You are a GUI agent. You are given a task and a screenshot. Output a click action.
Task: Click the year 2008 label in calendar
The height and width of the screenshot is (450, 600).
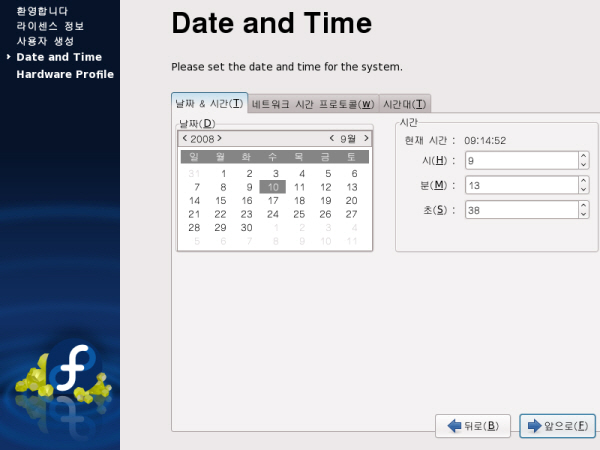pyautogui.click(x=202, y=139)
